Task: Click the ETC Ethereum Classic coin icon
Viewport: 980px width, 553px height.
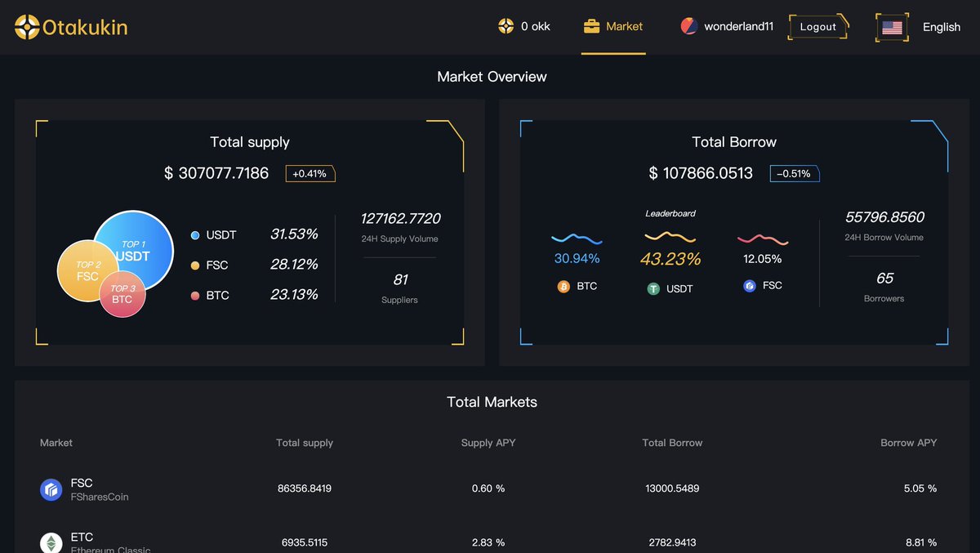Action: tap(51, 543)
